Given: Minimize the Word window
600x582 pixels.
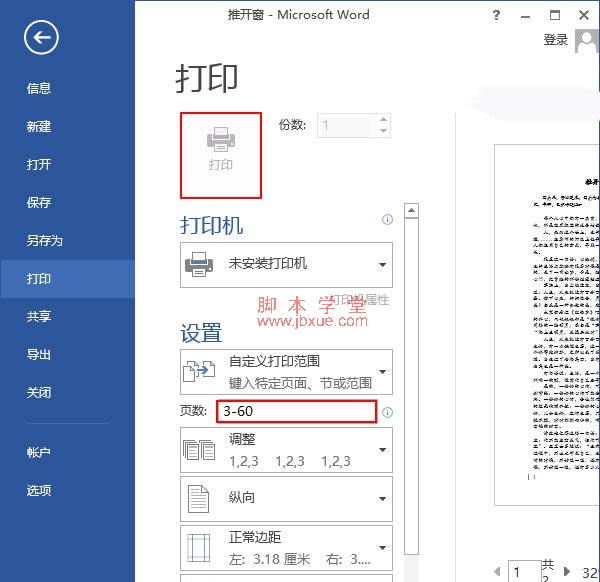Looking at the screenshot, I should 526,16.
